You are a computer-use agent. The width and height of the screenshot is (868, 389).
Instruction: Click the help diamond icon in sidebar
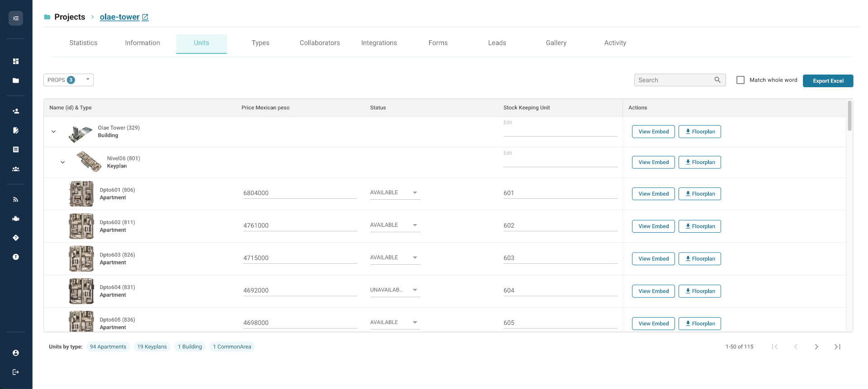tap(16, 238)
